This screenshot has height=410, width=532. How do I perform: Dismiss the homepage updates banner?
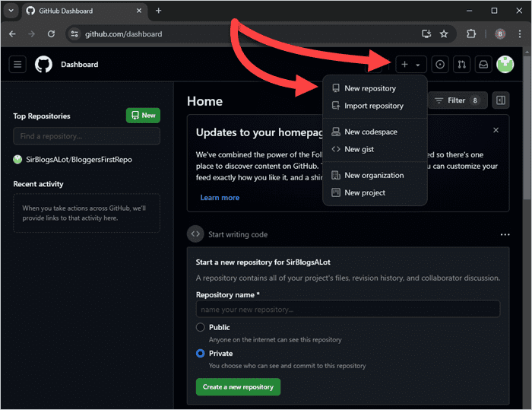(496, 130)
